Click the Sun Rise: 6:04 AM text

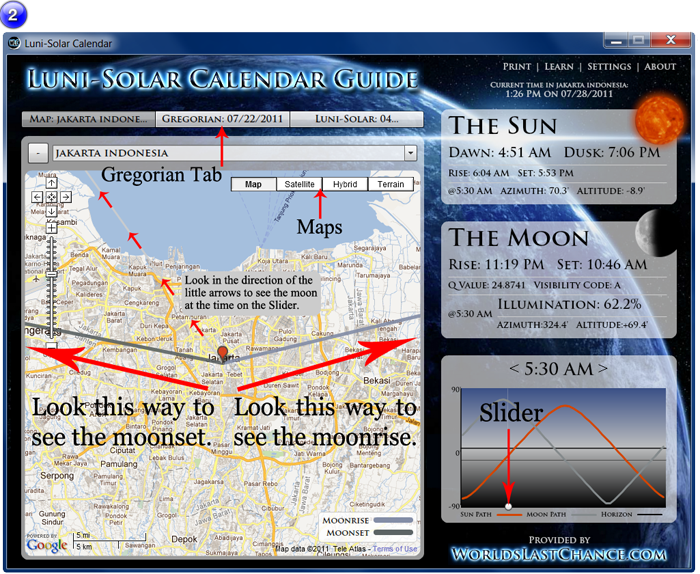(479, 173)
